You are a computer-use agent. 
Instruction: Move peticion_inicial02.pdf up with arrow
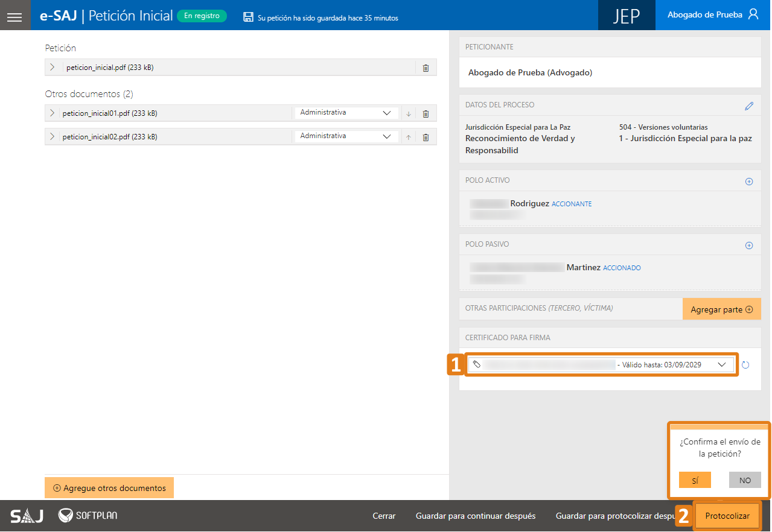409,138
